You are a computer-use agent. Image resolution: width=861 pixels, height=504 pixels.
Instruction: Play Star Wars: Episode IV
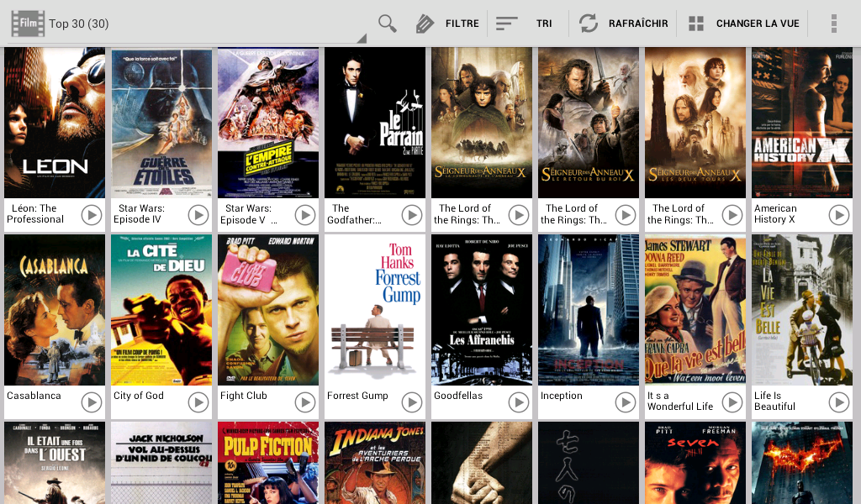click(x=198, y=215)
